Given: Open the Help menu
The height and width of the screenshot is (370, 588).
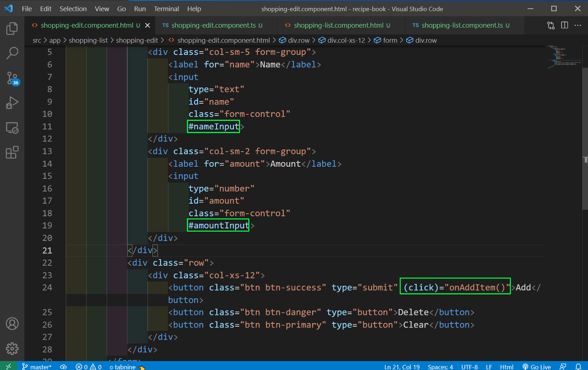Looking at the screenshot, I should coord(194,8).
